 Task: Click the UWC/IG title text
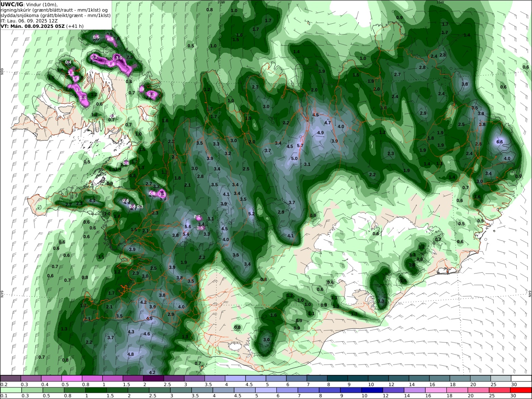pyautogui.click(x=12, y=4)
